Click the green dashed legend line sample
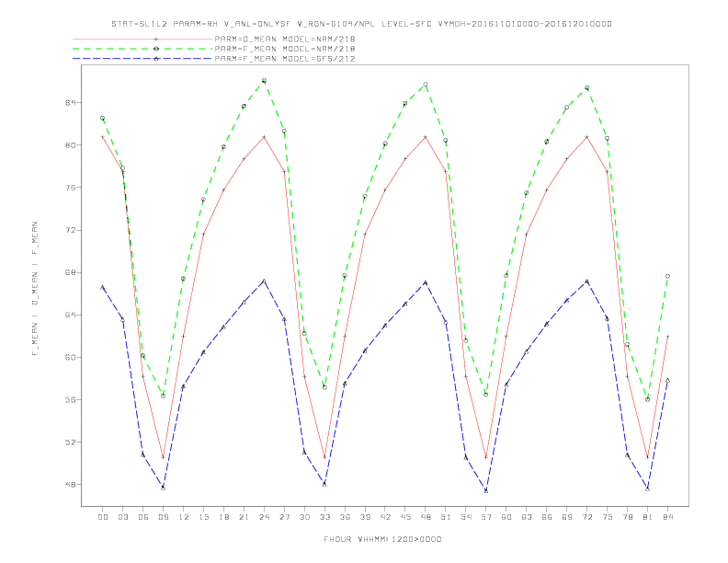 (x=142, y=49)
